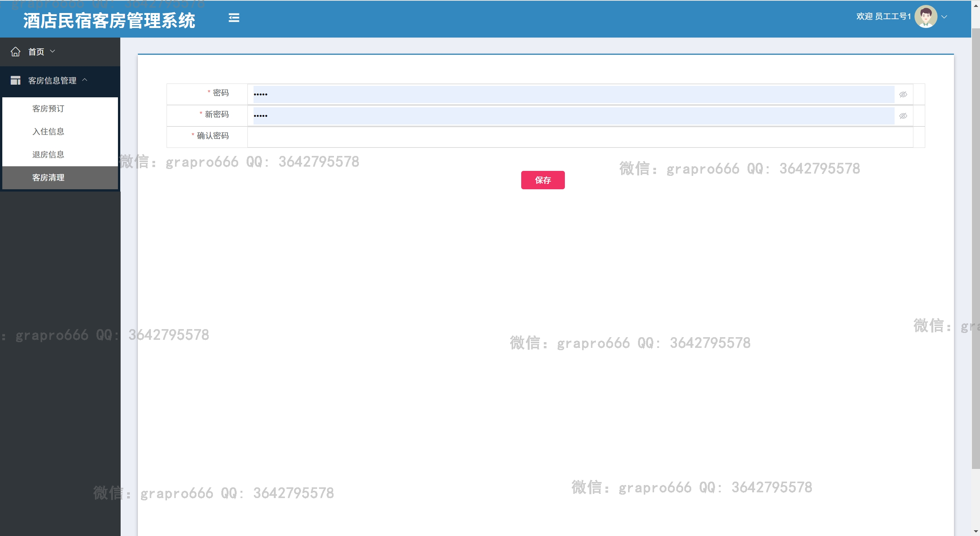Screen dimensions: 980x536
Task: Click the home house icon
Action: click(15, 52)
